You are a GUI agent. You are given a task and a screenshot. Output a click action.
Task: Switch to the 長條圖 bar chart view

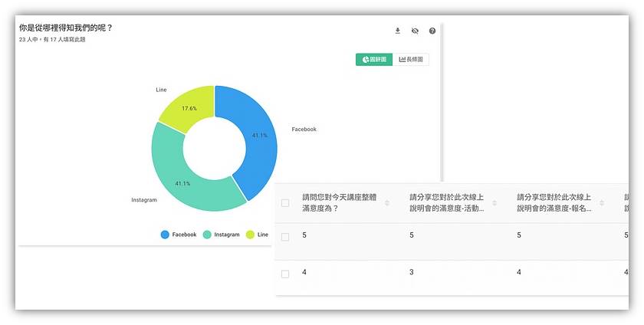tap(411, 59)
